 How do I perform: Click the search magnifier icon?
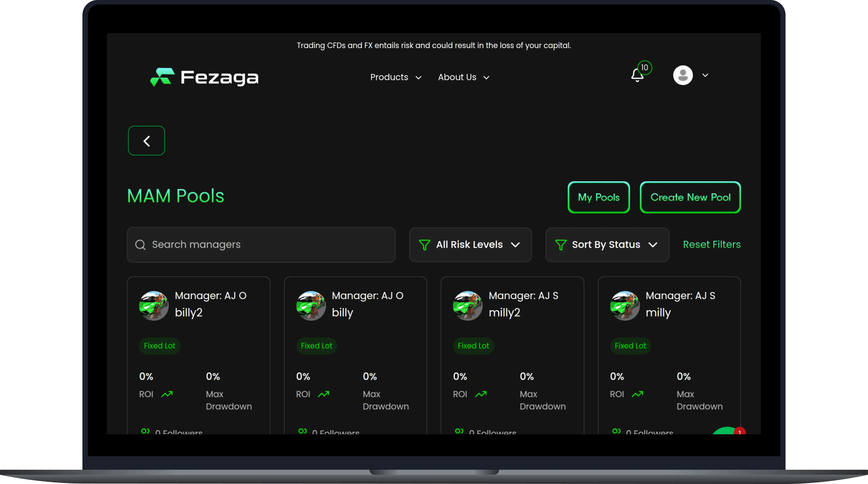click(140, 245)
